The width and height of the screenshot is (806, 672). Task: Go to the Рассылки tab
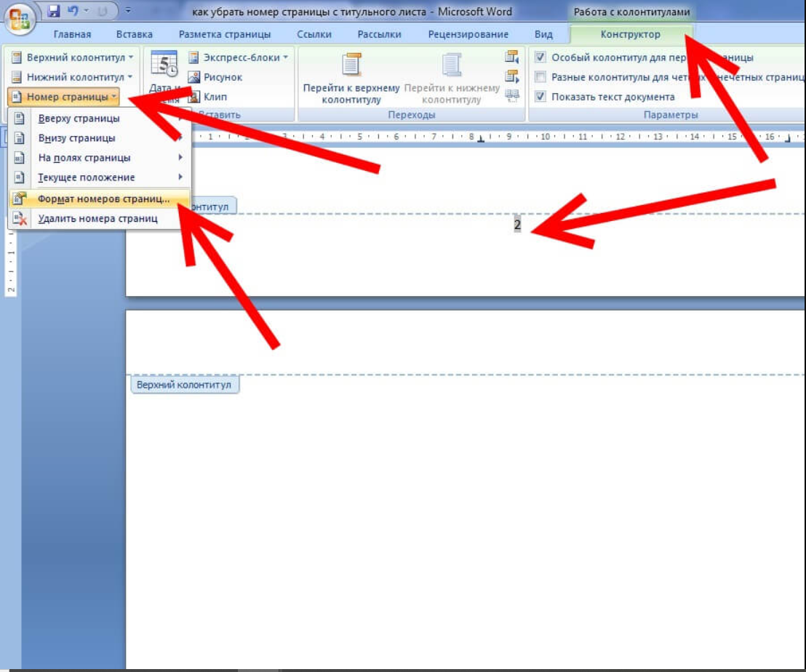point(379,34)
